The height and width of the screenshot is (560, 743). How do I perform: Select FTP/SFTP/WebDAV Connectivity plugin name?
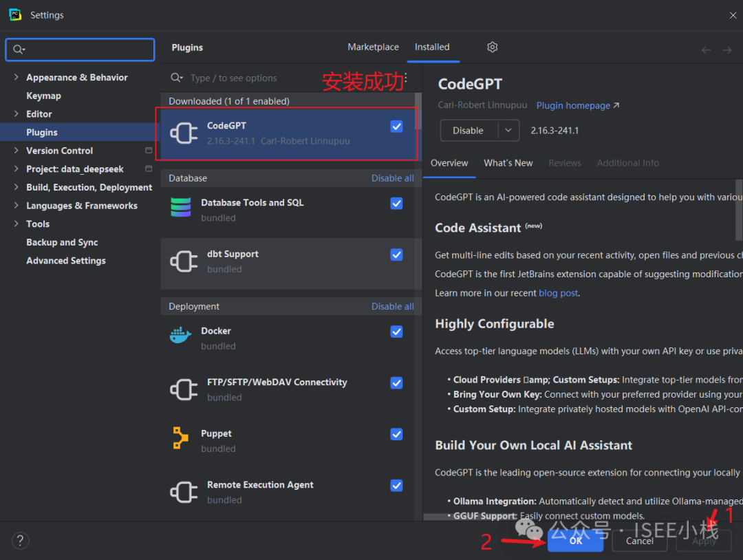coord(277,382)
